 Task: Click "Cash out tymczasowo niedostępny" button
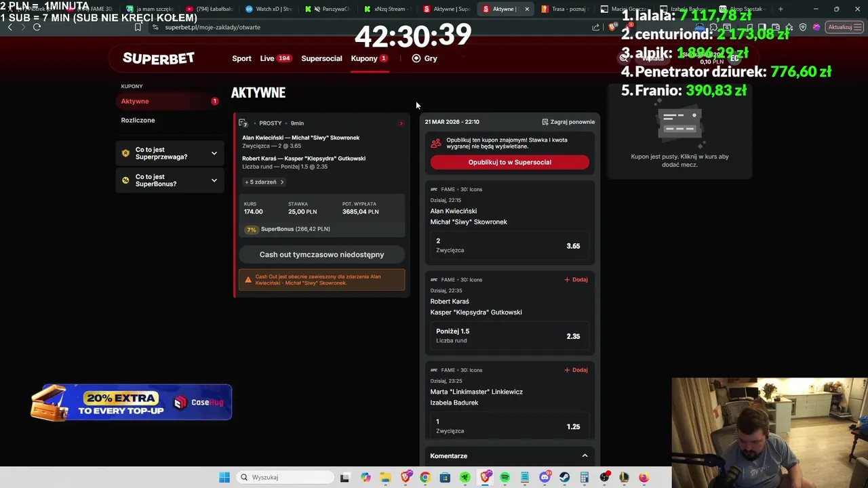coord(321,255)
